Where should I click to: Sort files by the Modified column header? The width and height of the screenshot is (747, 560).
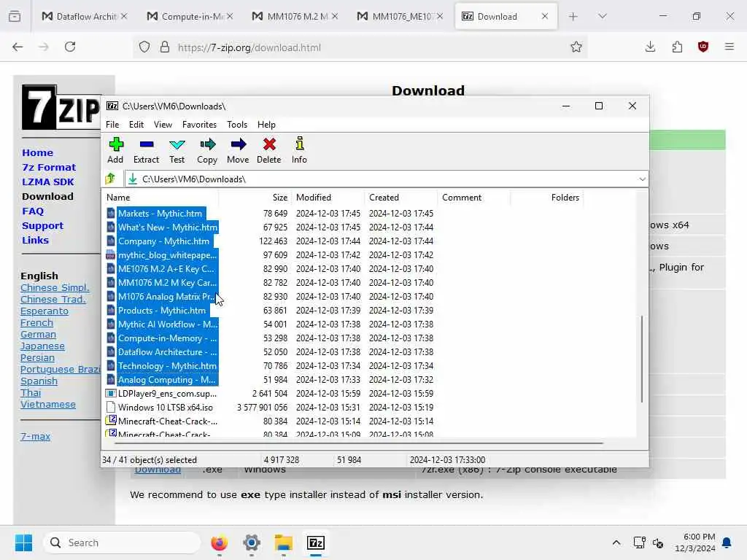point(328,197)
